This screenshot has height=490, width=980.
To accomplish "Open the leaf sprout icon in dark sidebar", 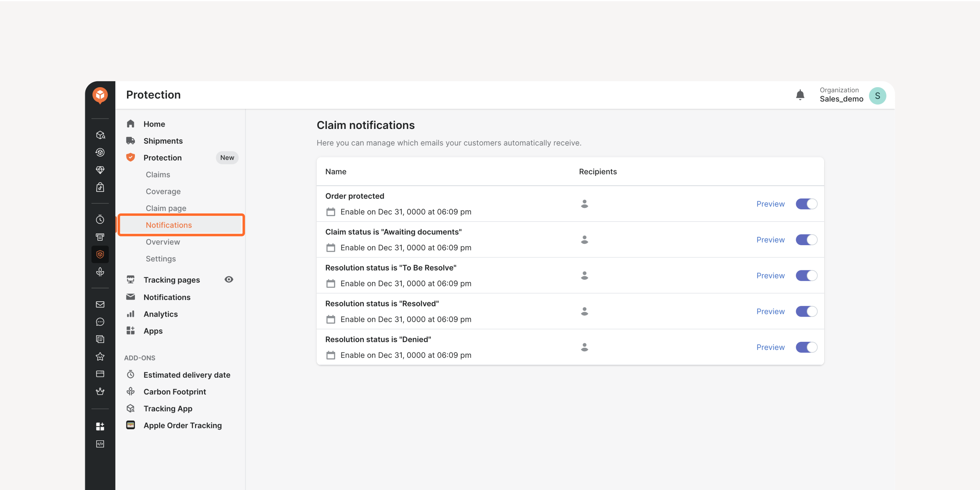I will pyautogui.click(x=100, y=272).
